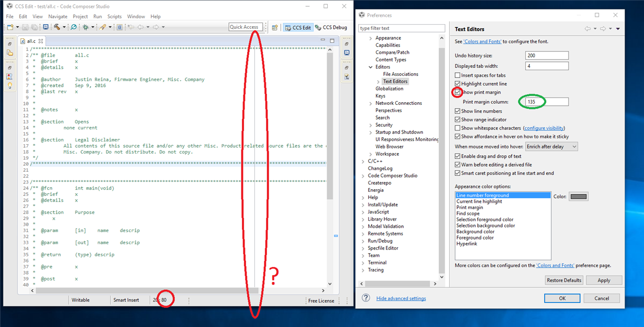Screen dimensions: 644x327
Task: Close the all.c editor tab
Action: (40, 41)
